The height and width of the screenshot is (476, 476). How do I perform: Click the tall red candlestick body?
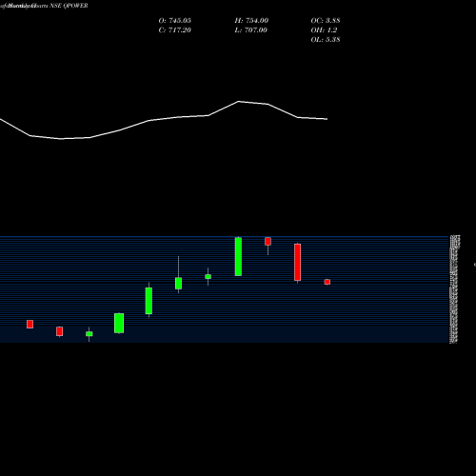tap(298, 263)
